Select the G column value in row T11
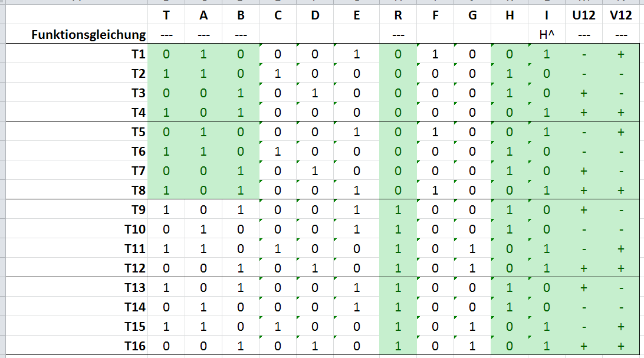This screenshot has width=644, height=358. pyautogui.click(x=472, y=249)
